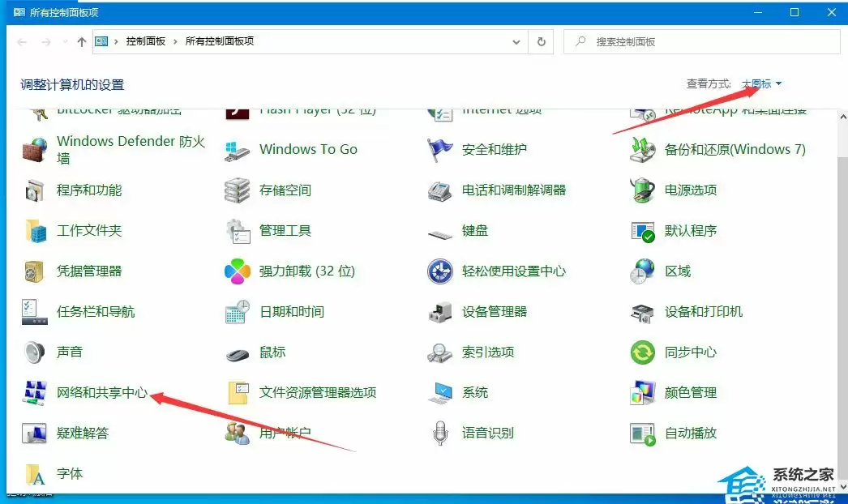The width and height of the screenshot is (848, 504).
Task: Click the 设备管理器 icon
Action: click(x=439, y=312)
